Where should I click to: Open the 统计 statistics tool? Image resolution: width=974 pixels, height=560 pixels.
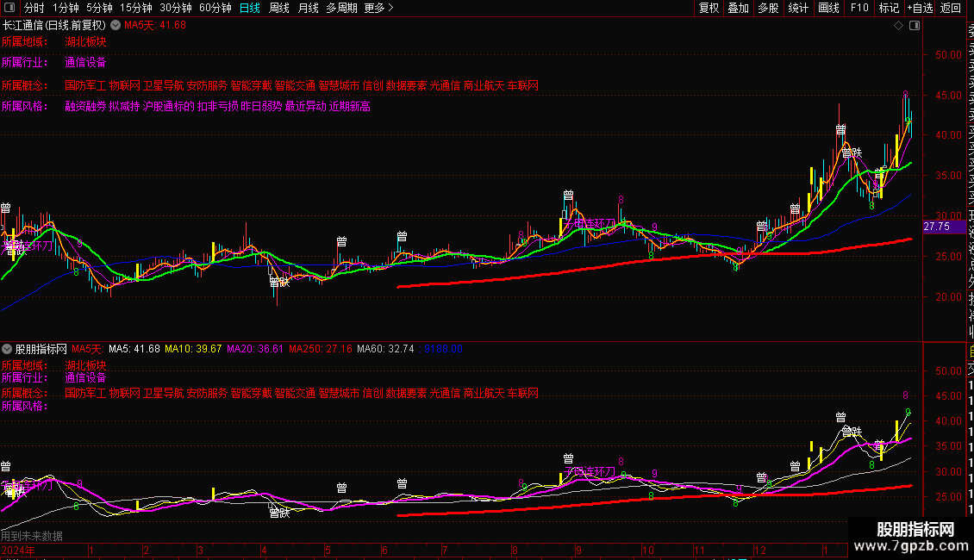(x=798, y=8)
